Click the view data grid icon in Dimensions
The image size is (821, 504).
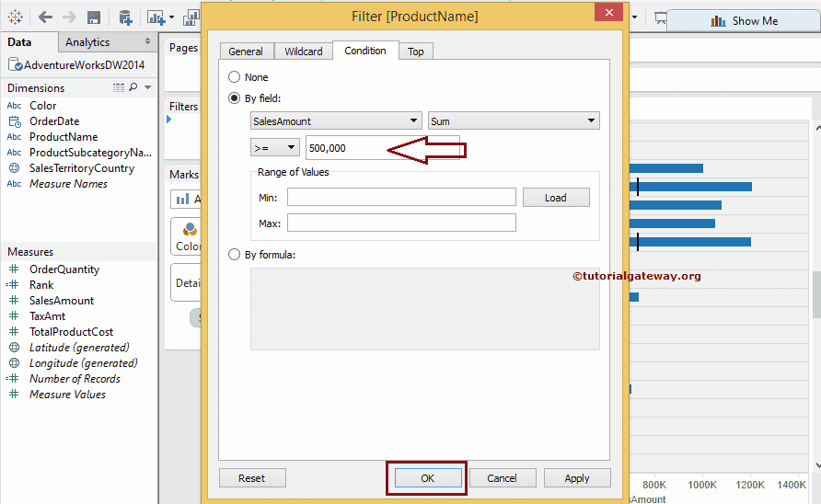(x=119, y=87)
